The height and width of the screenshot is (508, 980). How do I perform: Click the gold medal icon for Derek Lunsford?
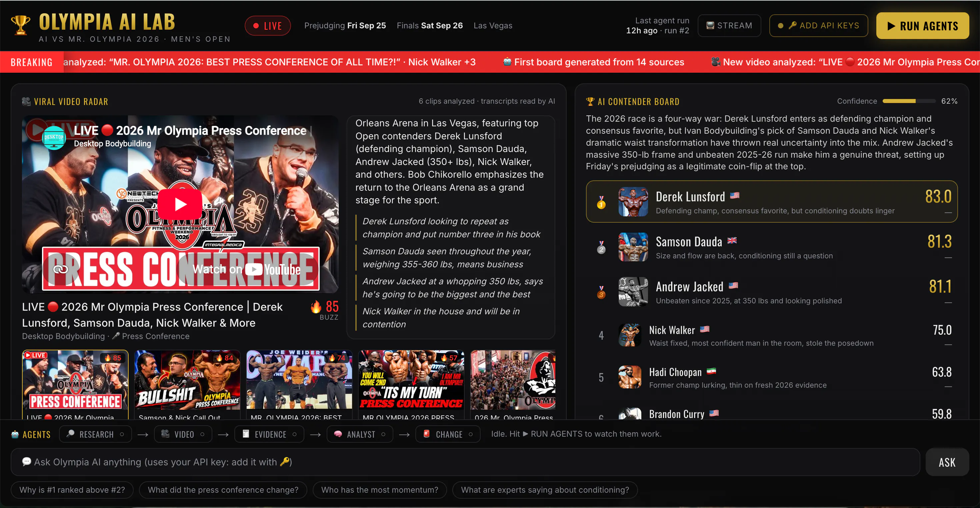601,202
